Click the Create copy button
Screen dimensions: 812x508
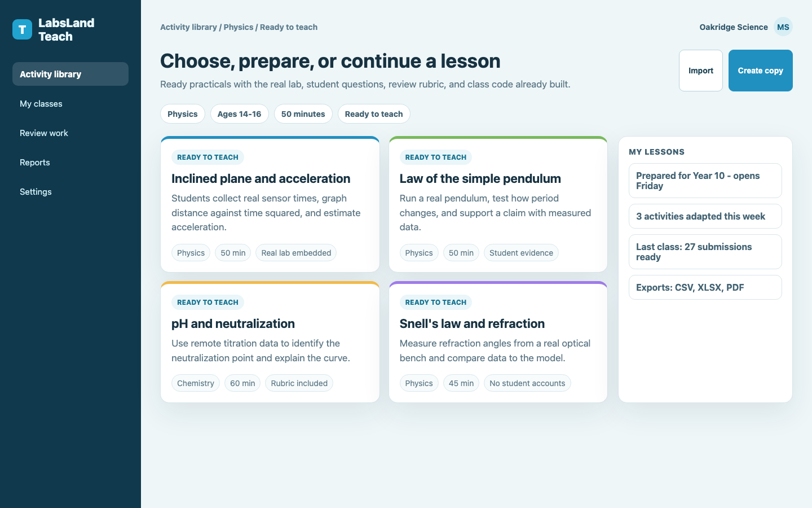760,71
